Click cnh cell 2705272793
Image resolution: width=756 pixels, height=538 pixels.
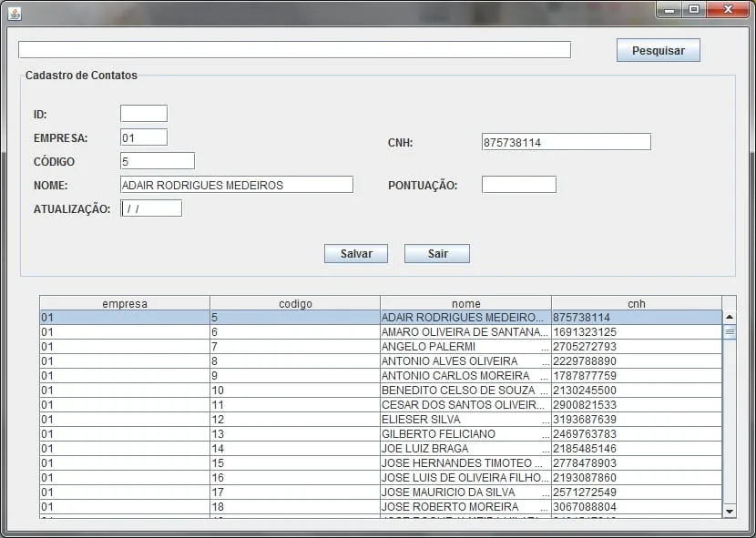(x=637, y=346)
